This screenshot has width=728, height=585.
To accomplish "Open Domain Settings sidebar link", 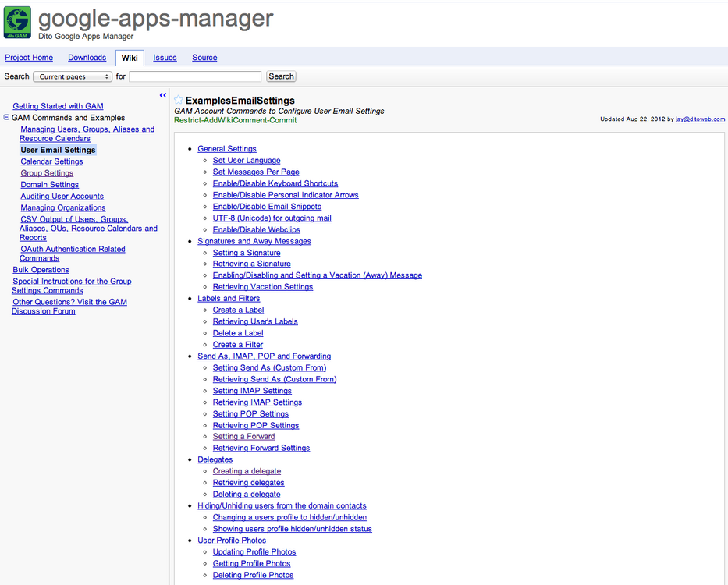I will pyautogui.click(x=50, y=185).
